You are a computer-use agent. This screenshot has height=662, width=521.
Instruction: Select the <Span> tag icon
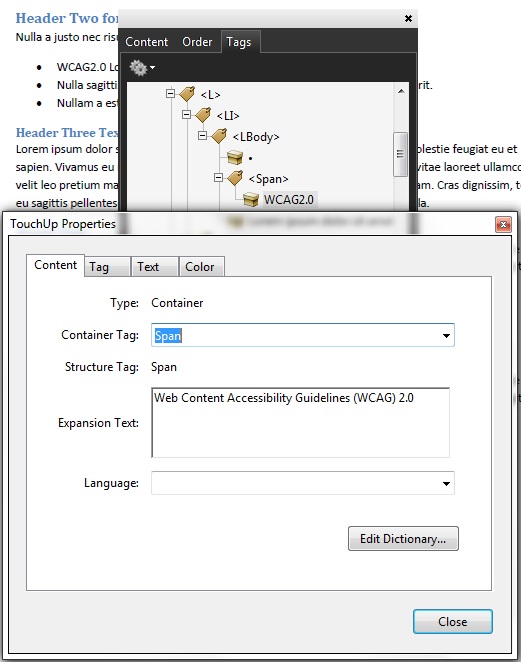point(235,178)
